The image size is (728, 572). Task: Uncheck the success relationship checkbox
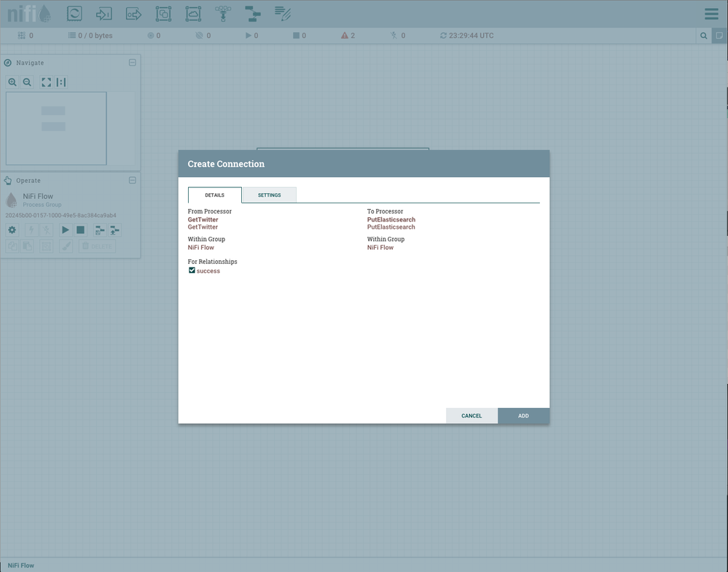pyautogui.click(x=192, y=270)
